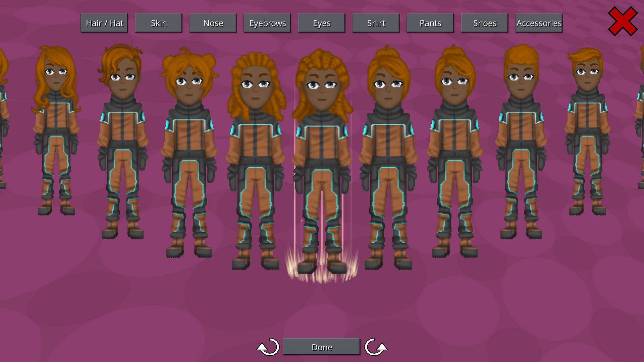Open the Accessories category

click(x=539, y=23)
